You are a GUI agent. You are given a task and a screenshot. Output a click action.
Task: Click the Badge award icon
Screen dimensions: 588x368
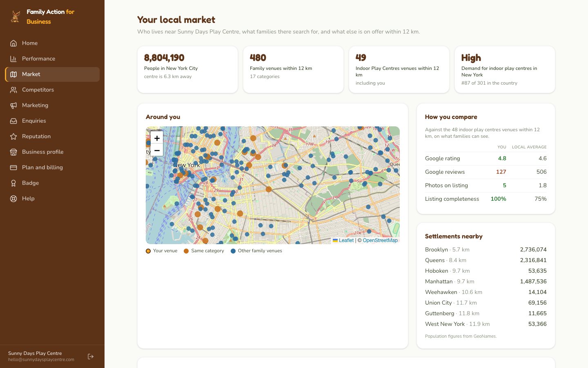tap(13, 183)
